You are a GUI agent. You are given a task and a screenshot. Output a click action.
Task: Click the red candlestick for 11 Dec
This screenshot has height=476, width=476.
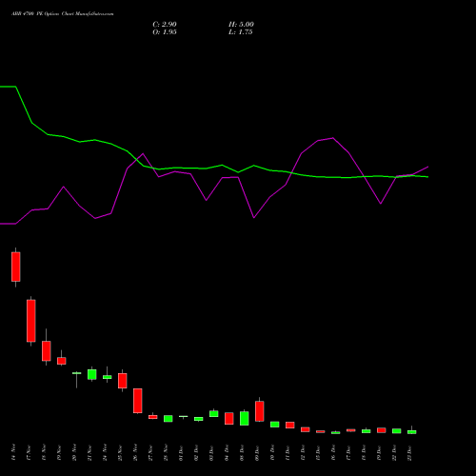[x=290, y=425]
